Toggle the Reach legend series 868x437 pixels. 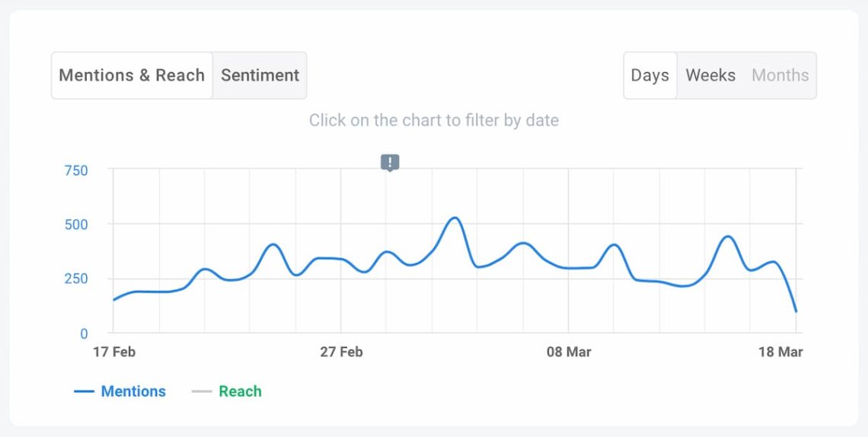click(x=240, y=391)
